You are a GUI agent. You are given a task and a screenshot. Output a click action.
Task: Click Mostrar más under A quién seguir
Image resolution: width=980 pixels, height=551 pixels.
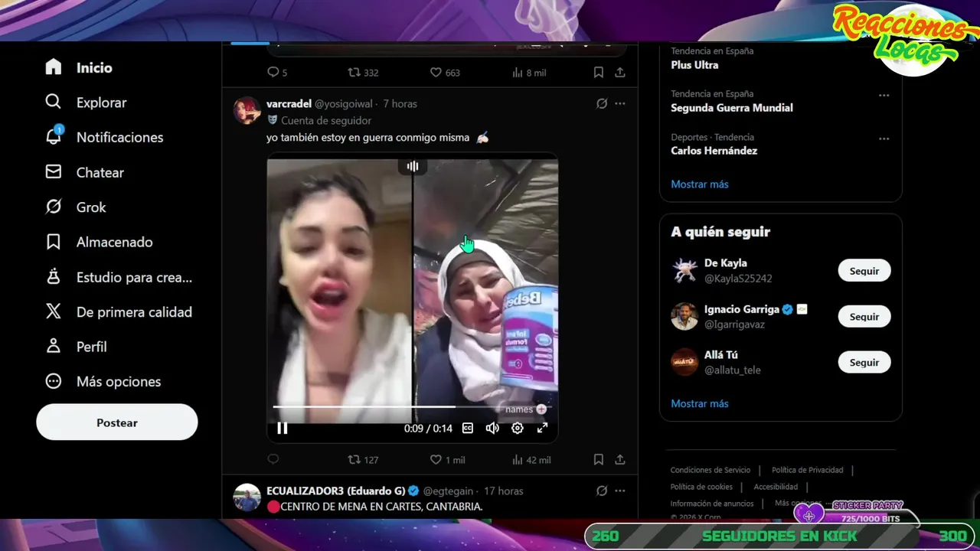[700, 403]
